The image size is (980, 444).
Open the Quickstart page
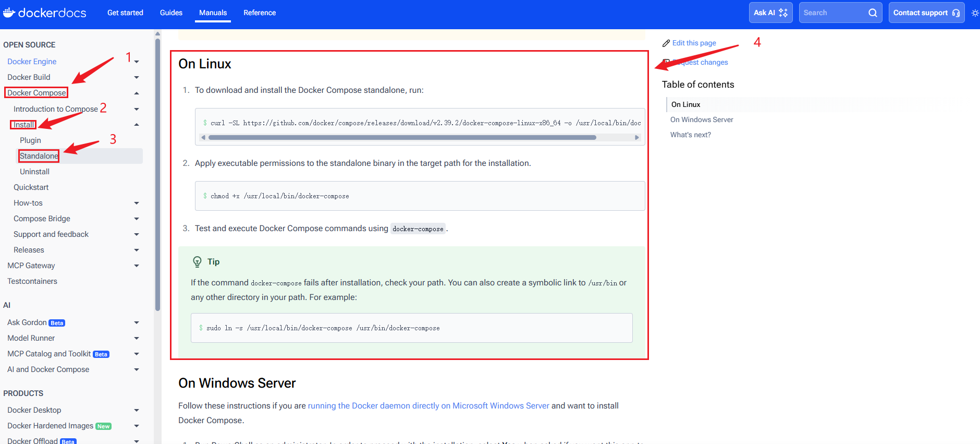point(31,187)
